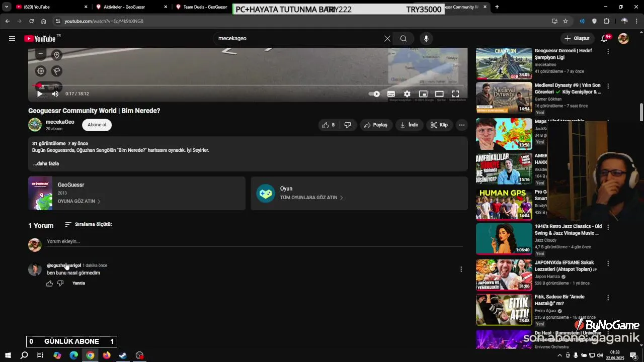
Task: Open Microsoft Edge from the taskbar
Action: coord(73,355)
